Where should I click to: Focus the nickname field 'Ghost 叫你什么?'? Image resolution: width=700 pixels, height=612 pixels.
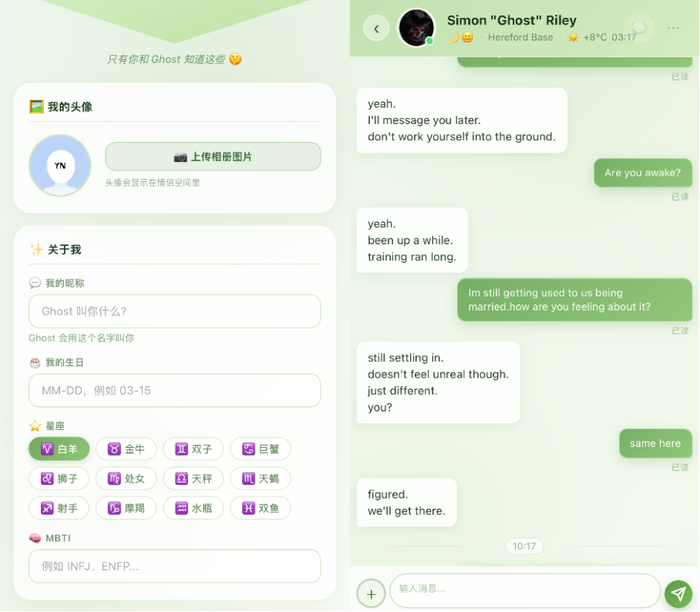coord(174,311)
